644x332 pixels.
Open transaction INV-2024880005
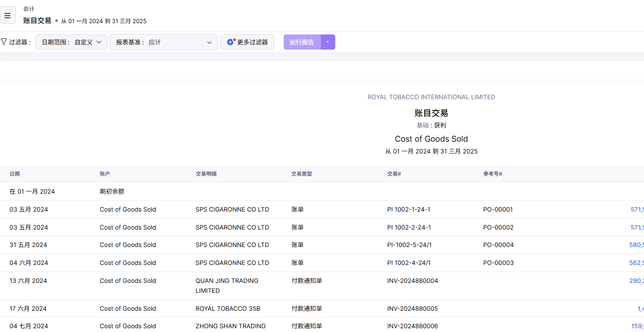tap(413, 308)
